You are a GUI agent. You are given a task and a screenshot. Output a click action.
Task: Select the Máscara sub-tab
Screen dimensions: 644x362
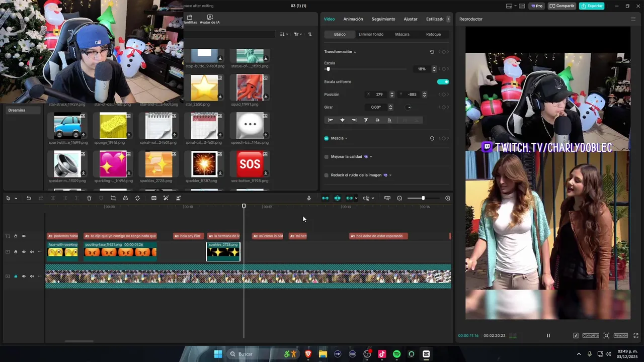pos(402,34)
